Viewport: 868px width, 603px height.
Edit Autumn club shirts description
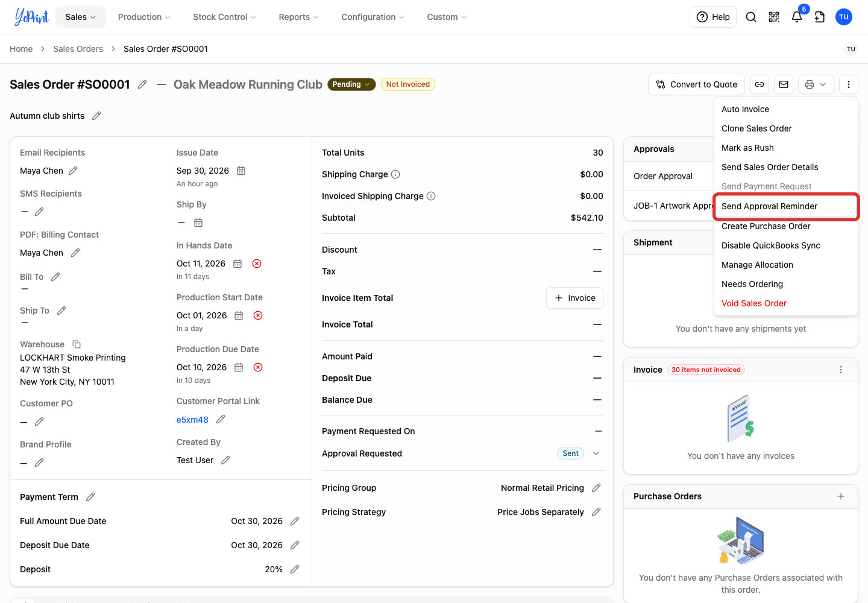(x=96, y=116)
